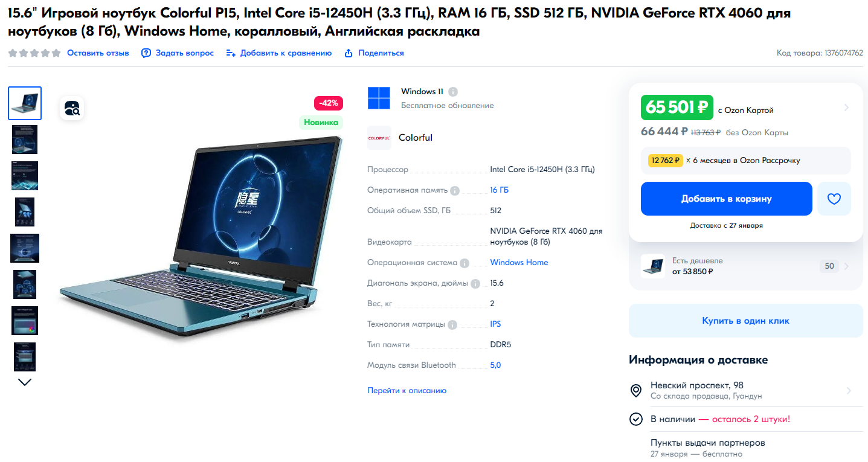This screenshot has height=462, width=868.
Task: Click Купить в один клик button
Action: pyautogui.click(x=746, y=321)
